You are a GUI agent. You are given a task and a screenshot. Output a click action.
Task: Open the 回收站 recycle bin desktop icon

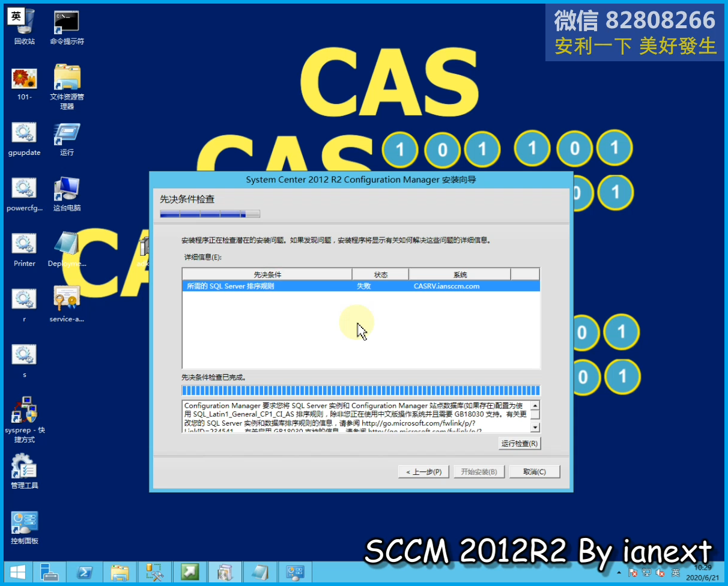25,28
